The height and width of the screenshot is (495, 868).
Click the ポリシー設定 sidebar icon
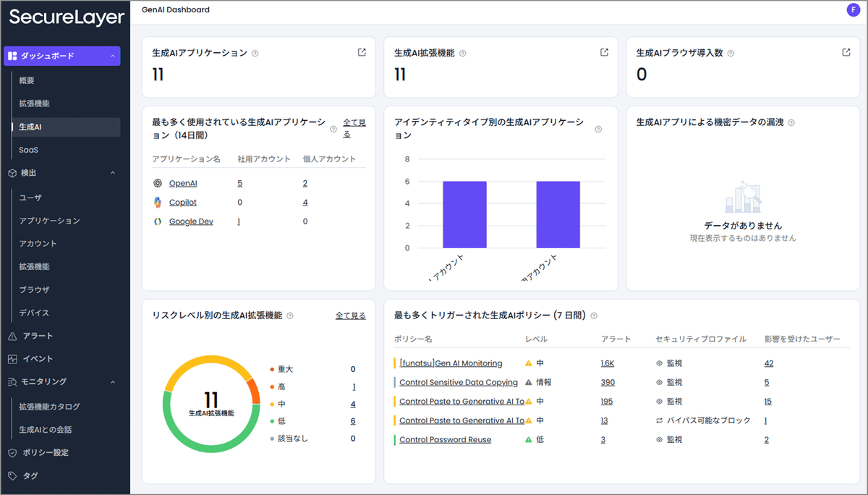click(x=12, y=452)
